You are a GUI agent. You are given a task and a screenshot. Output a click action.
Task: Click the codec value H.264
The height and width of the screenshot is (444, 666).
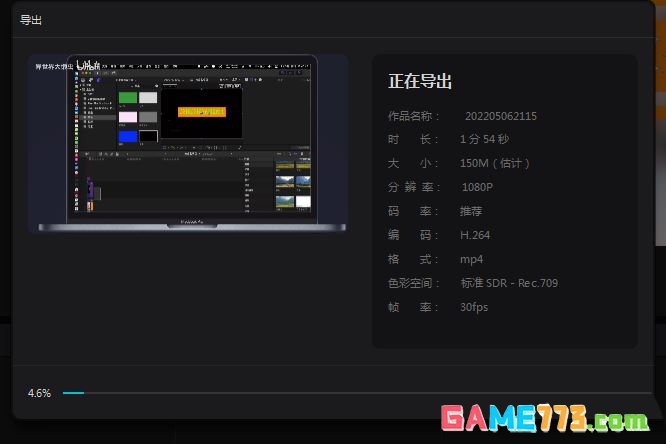(x=475, y=235)
